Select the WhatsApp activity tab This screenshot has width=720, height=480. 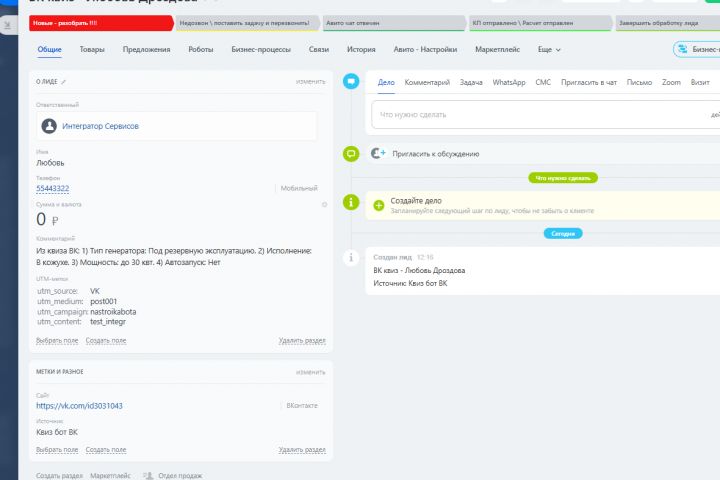pos(509,82)
